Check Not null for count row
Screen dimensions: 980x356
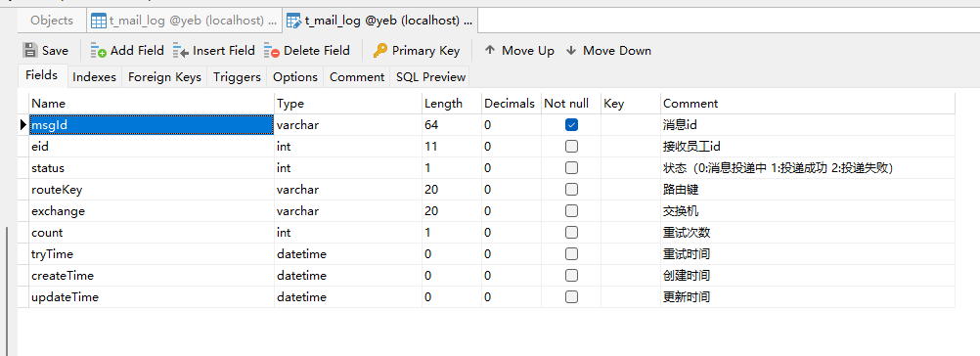571,233
